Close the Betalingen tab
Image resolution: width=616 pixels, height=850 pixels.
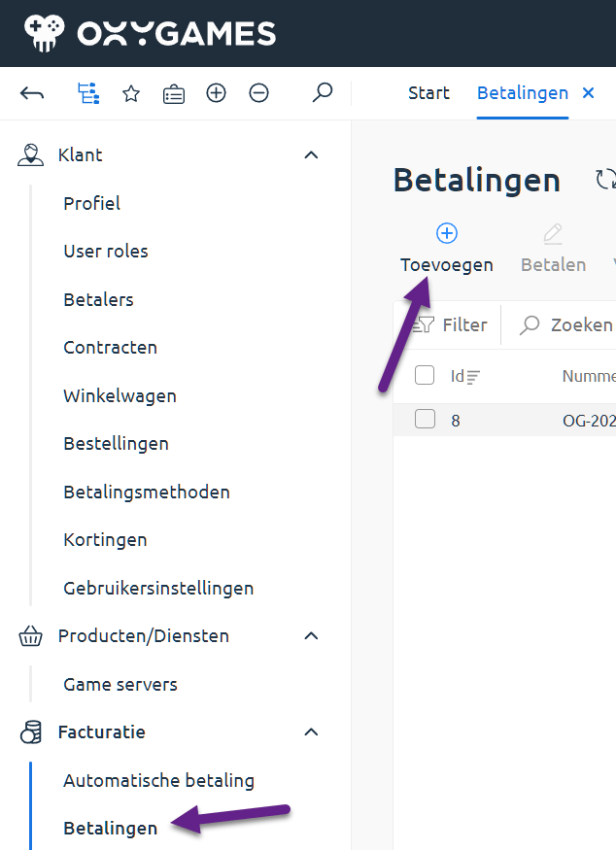point(589,93)
